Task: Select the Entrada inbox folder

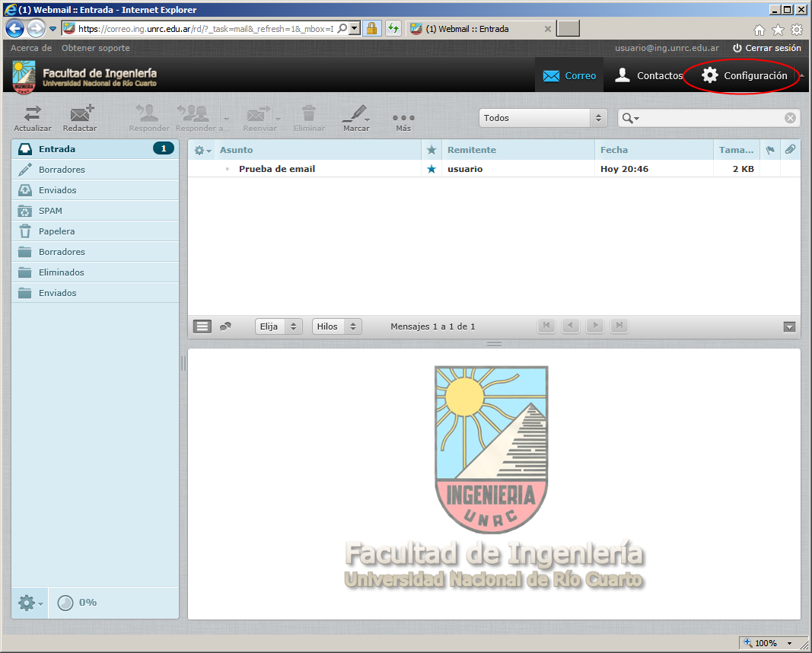Action: [95, 149]
